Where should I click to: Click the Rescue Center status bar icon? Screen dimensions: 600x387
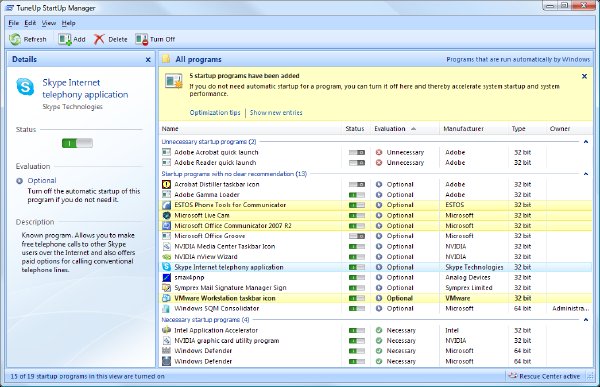[512, 376]
